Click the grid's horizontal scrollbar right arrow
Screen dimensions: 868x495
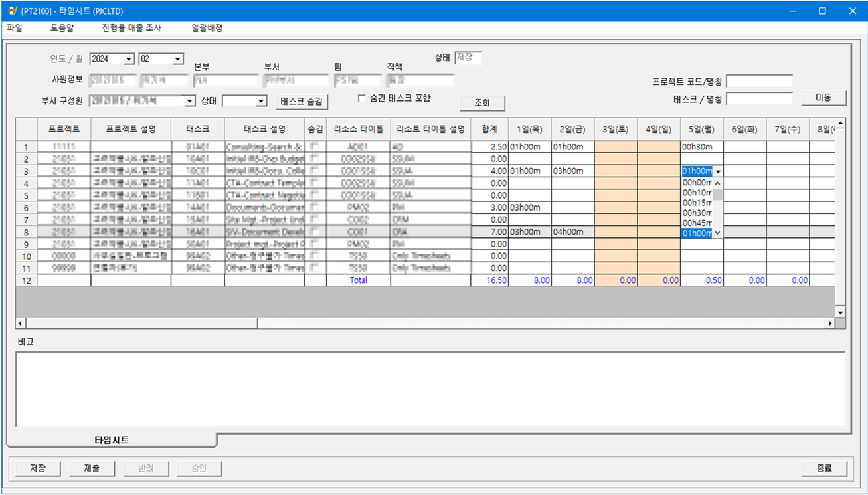coord(829,324)
